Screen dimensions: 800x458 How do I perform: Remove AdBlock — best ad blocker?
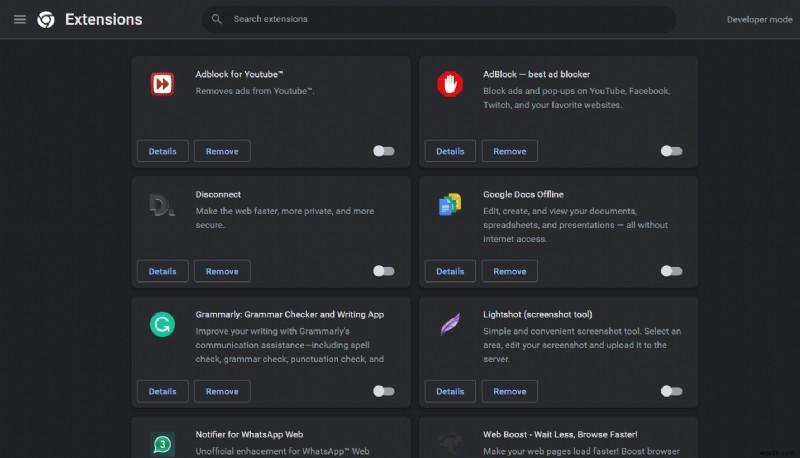click(510, 151)
